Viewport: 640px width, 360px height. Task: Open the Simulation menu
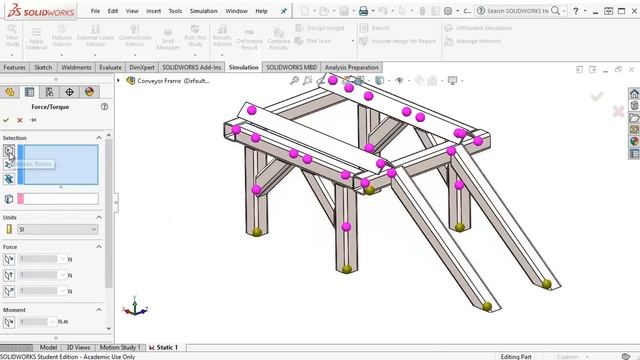pyautogui.click(x=203, y=11)
